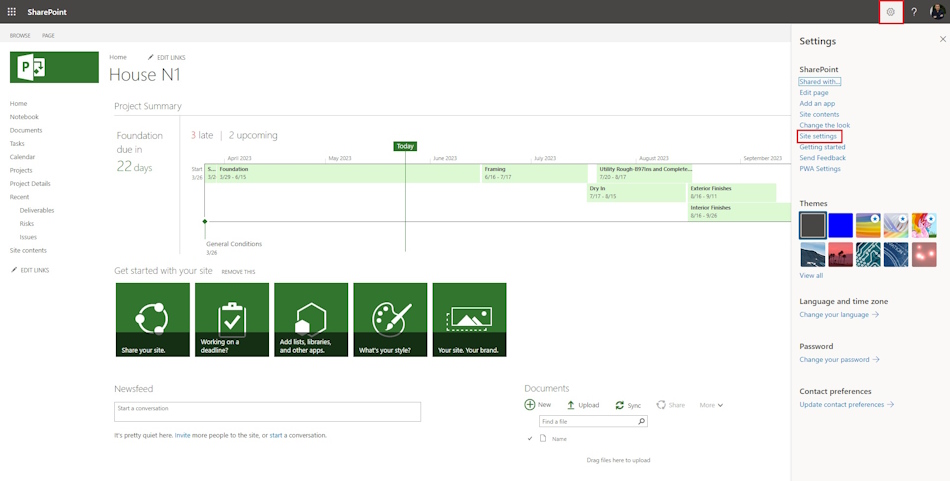Click the Home breadcrumb above House N1
Viewport: 950px width, 481px height.
[x=118, y=57]
